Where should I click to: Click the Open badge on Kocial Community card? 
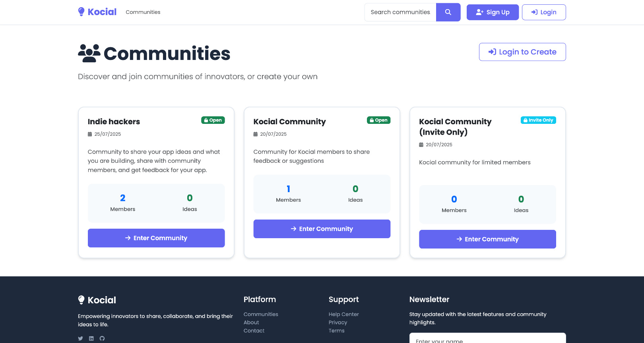tap(378, 120)
